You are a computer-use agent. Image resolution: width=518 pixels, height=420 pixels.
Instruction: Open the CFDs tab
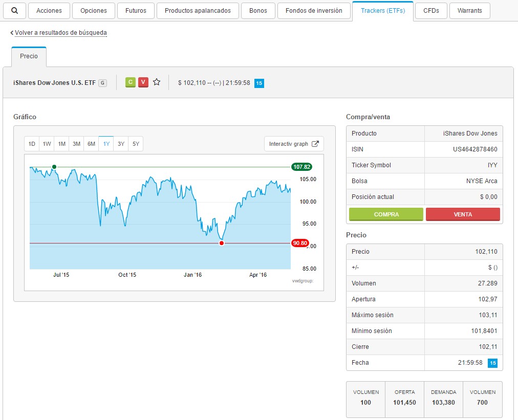point(431,11)
